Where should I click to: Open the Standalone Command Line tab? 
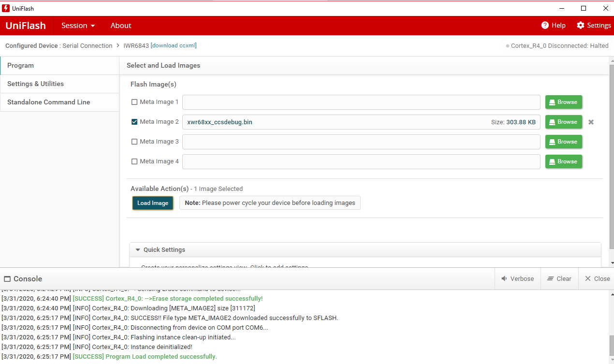59,102
